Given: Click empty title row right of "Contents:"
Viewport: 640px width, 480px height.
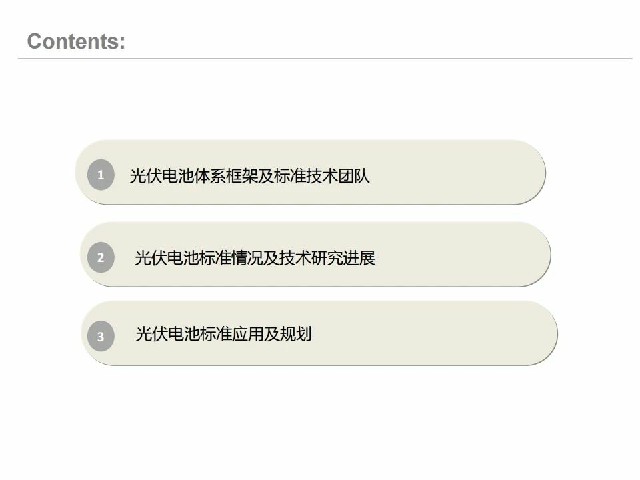Looking at the screenshot, I should point(400,41).
